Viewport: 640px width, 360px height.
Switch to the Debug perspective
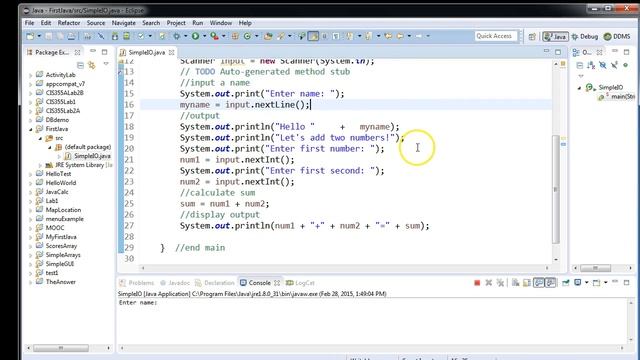pos(584,37)
